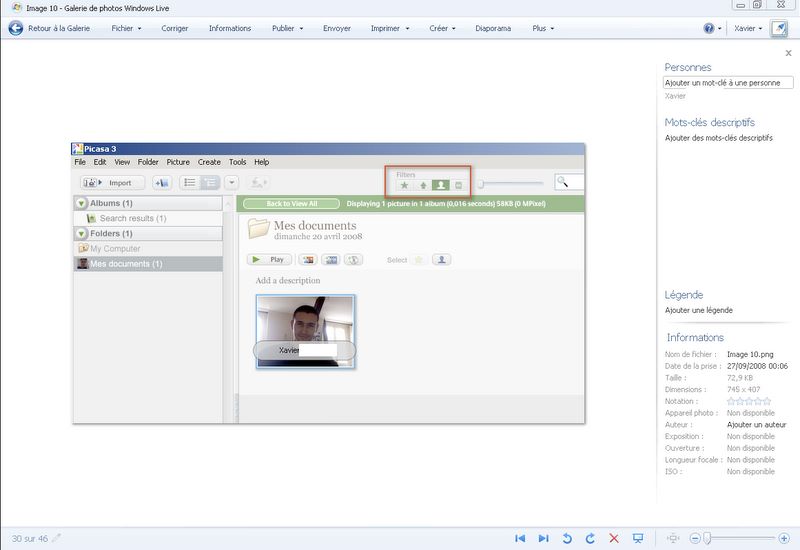Open the Fichier dropdown menu
This screenshot has height=550, width=800.
[126, 29]
